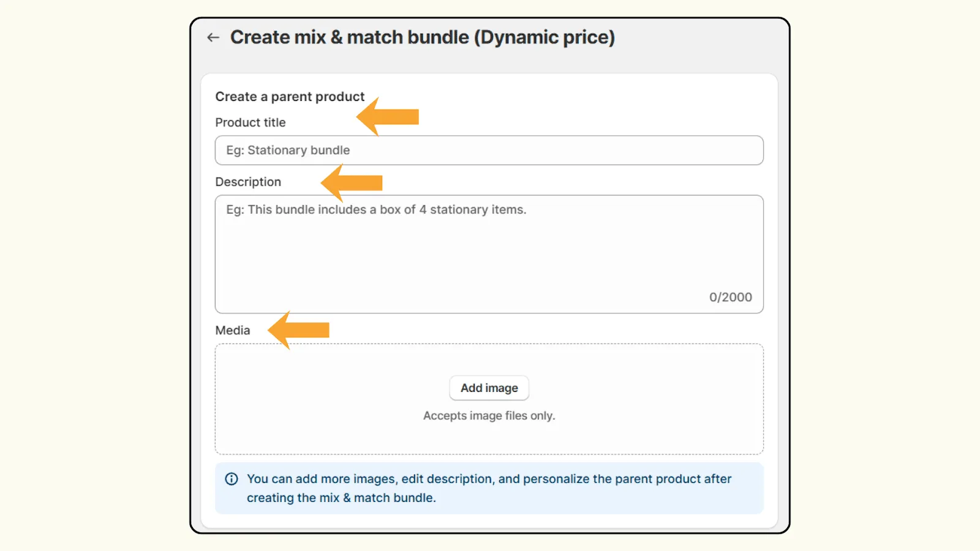This screenshot has width=980, height=551.
Task: Click the Add image button
Action: [x=488, y=388]
